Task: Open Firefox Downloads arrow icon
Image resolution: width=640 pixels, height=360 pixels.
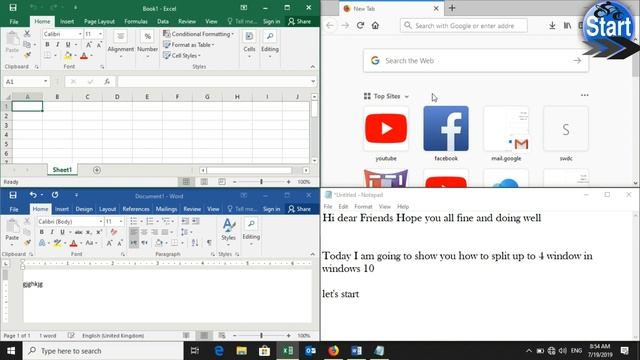Action: 552,25
